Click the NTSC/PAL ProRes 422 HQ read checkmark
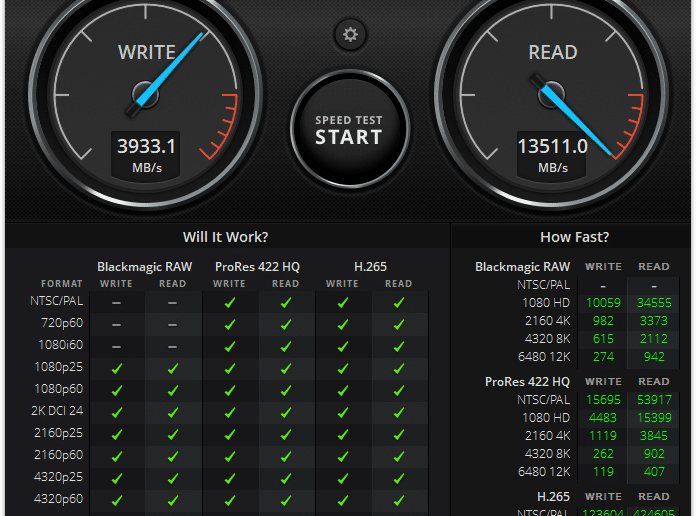 [286, 303]
